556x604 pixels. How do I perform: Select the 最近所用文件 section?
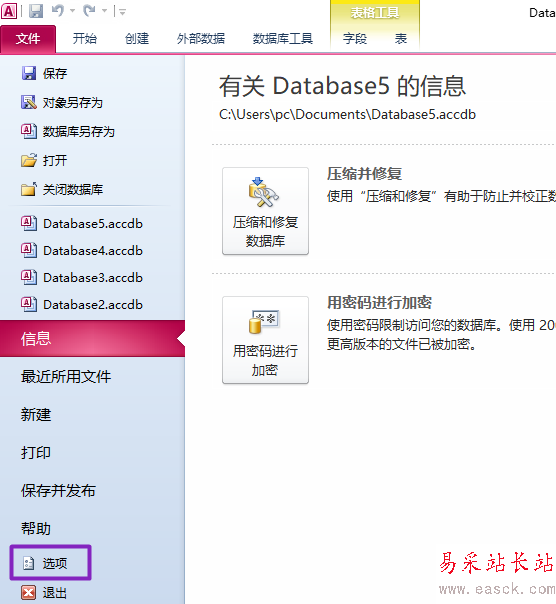[x=66, y=376]
